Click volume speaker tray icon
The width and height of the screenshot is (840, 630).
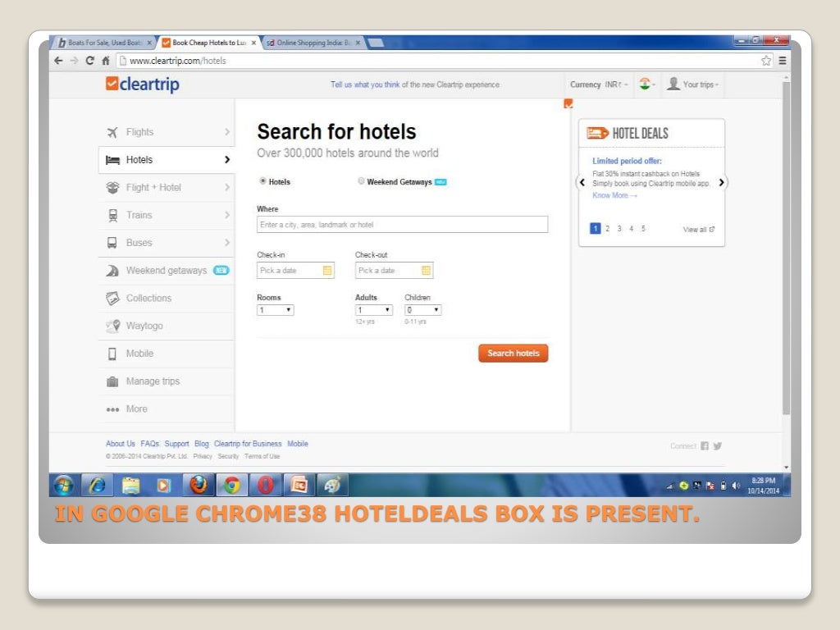(736, 486)
